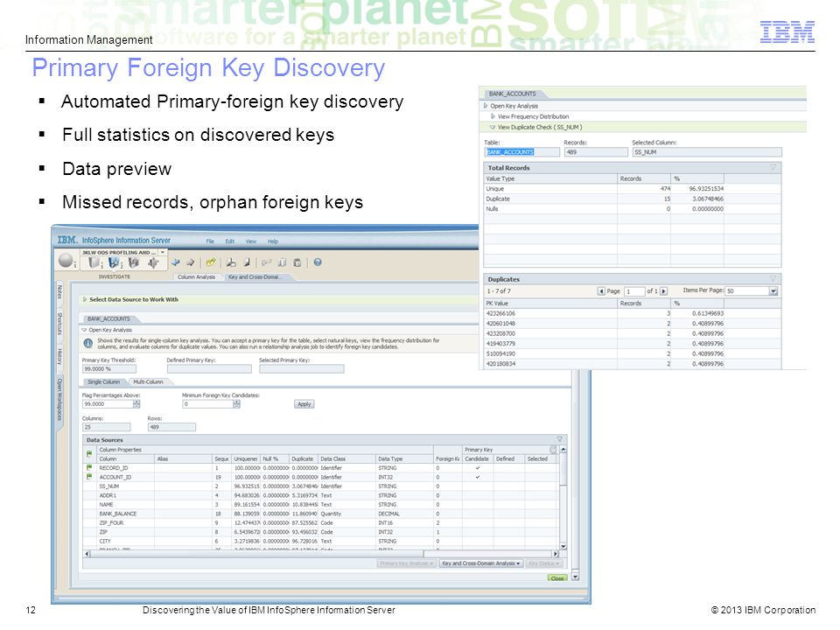Open the Shortcuts side tab
The width and height of the screenshot is (840, 630).
[x=59, y=324]
